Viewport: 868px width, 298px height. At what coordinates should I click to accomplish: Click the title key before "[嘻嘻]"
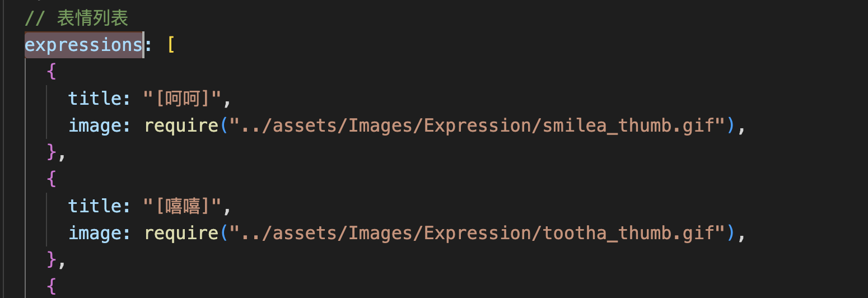[94, 206]
